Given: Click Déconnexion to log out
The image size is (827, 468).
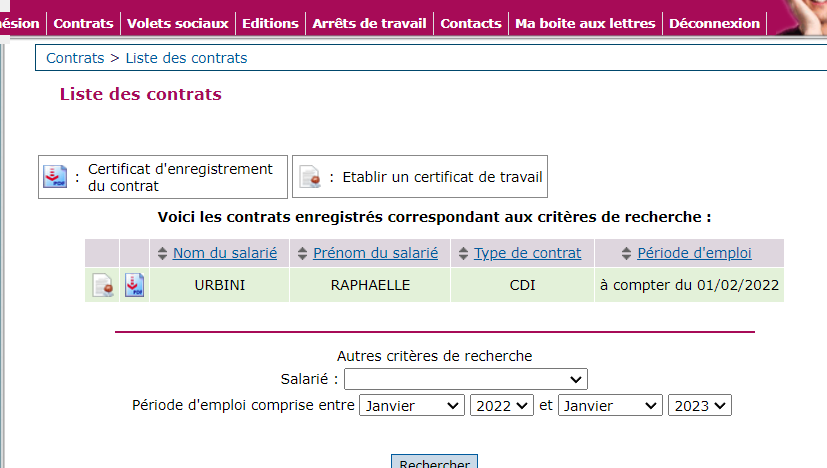Looking at the screenshot, I should point(714,23).
